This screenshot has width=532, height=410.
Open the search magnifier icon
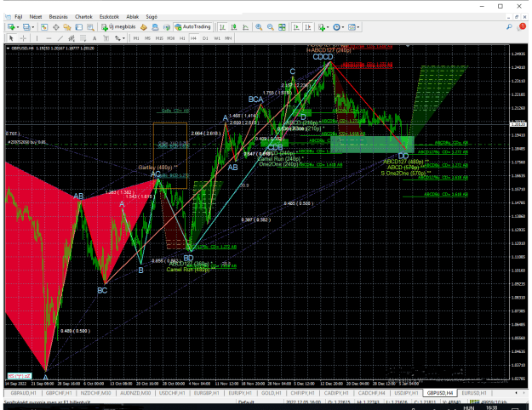coord(509,27)
